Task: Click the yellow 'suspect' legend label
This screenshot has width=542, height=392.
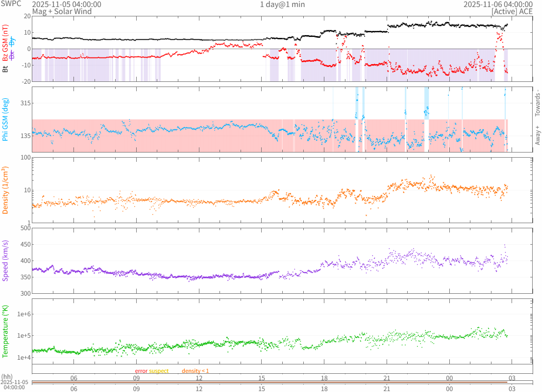Action: (x=159, y=371)
